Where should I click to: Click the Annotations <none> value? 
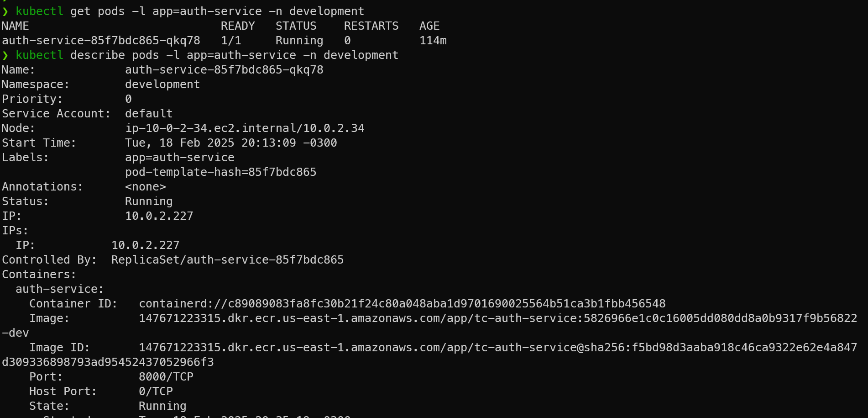146,187
